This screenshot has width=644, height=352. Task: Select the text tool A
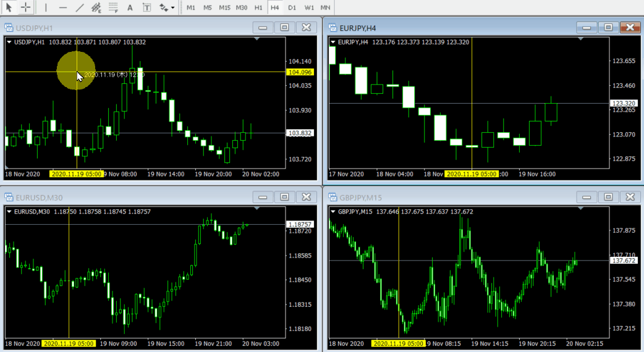click(x=130, y=7)
